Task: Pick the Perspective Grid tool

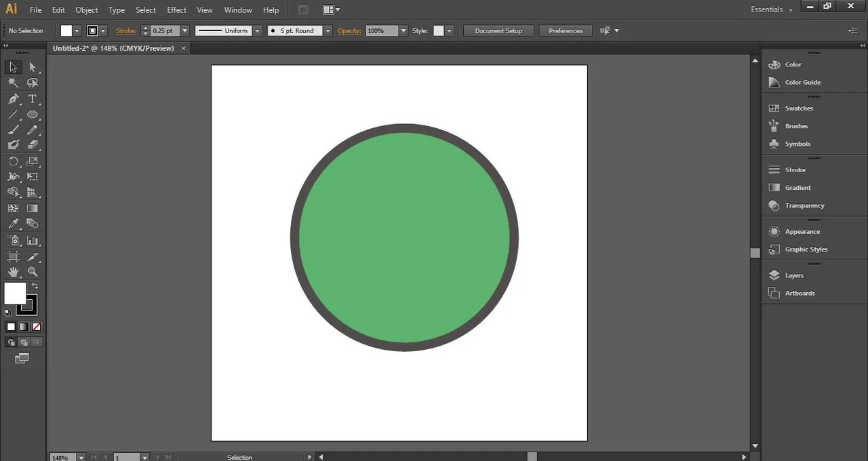Action: (x=33, y=193)
